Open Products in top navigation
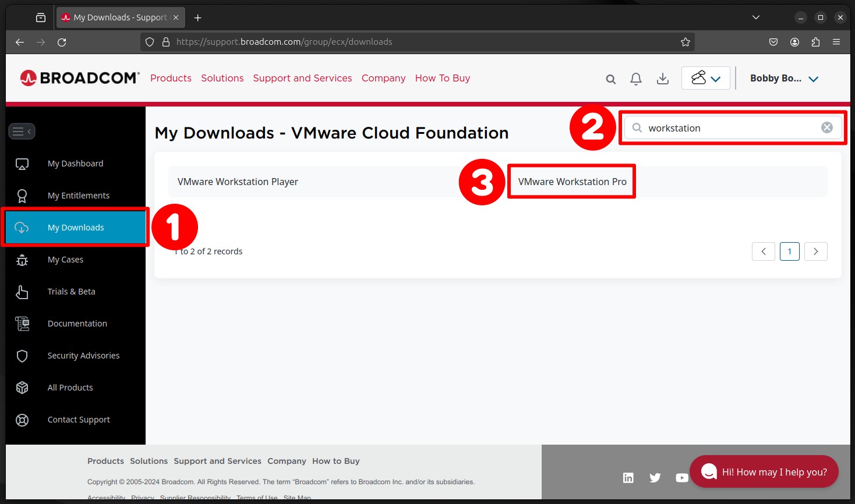This screenshot has width=855, height=504. point(171,78)
